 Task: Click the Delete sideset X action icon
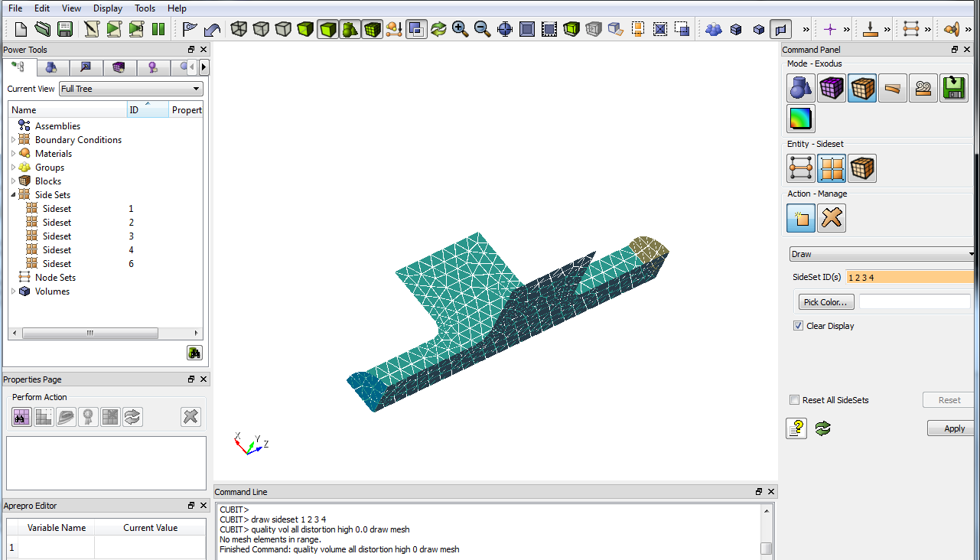pyautogui.click(x=832, y=219)
